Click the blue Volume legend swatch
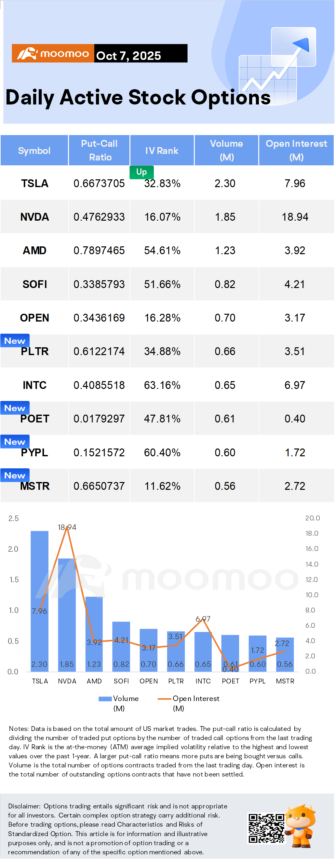Image resolution: width=335 pixels, height=868 pixels. [105, 699]
